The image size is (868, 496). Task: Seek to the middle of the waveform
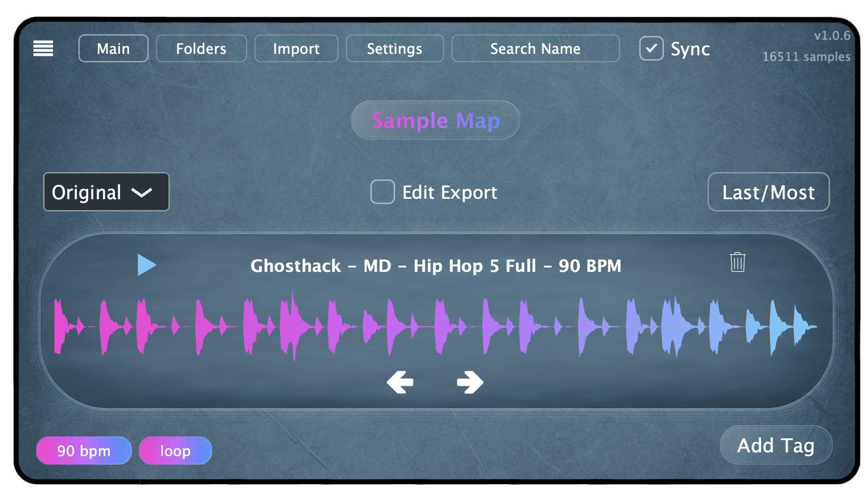click(x=435, y=326)
